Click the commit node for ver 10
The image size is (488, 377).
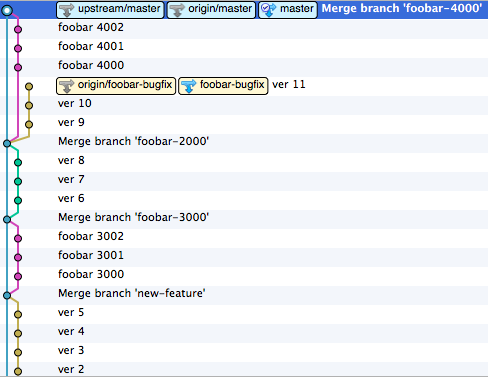coord(29,106)
